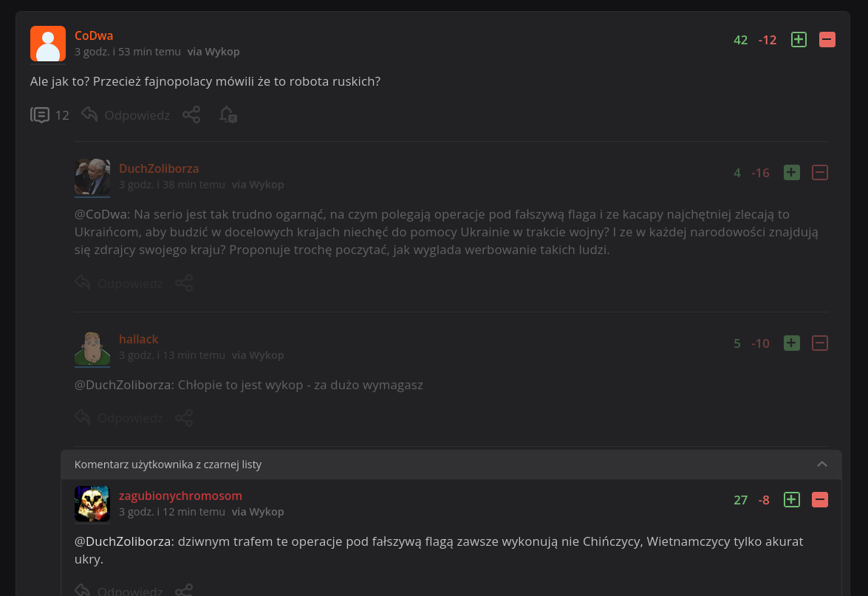Screen dimensions: 868x596
Task: Upvote hallack's reply
Action: point(791,343)
